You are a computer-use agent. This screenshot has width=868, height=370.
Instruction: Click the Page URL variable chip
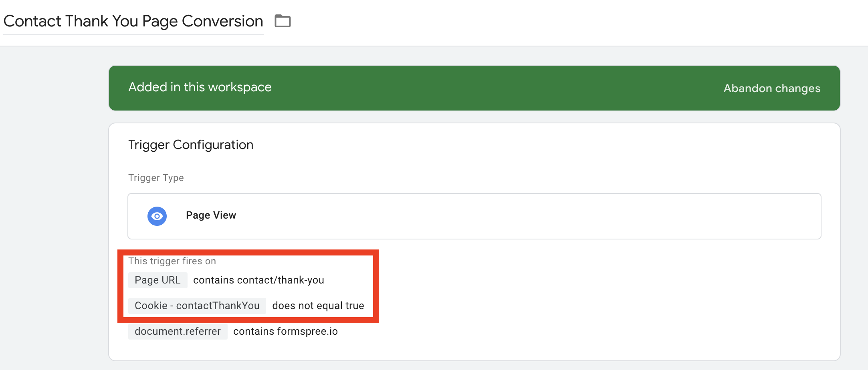click(157, 280)
